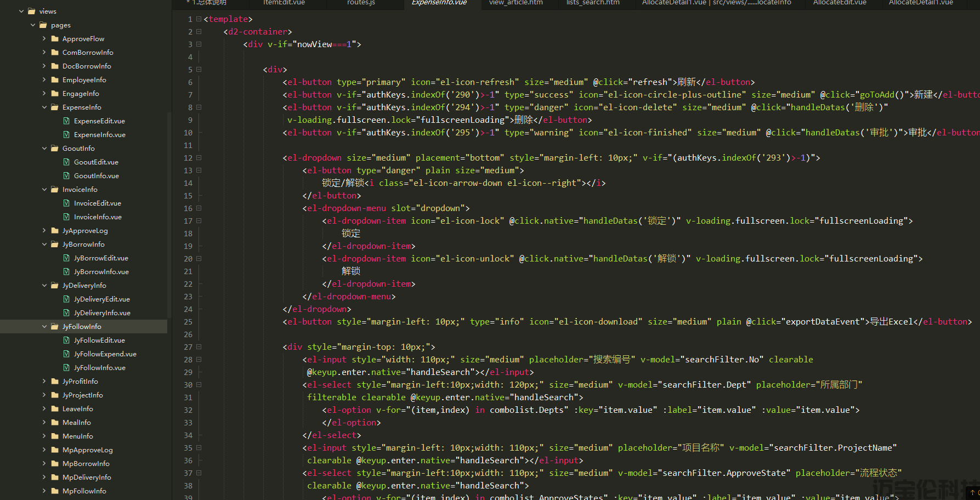Screen dimensions: 980x500
Task: Collapse the JyDeliveryInfo folder
Action: (x=44, y=286)
